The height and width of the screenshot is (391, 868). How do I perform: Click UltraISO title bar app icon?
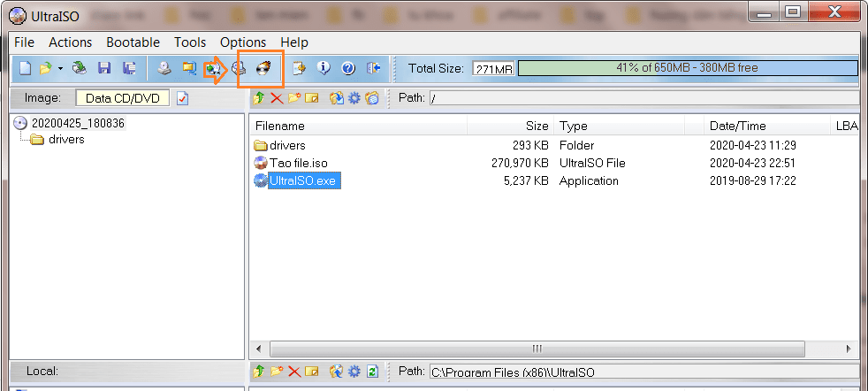18,16
